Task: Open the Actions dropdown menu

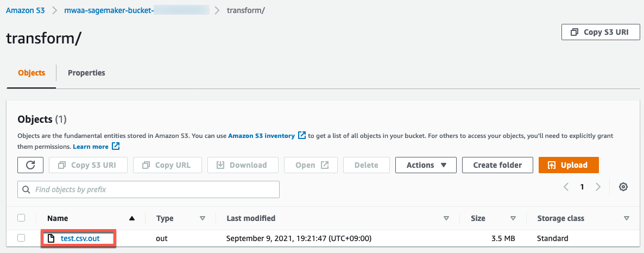Action: click(426, 165)
